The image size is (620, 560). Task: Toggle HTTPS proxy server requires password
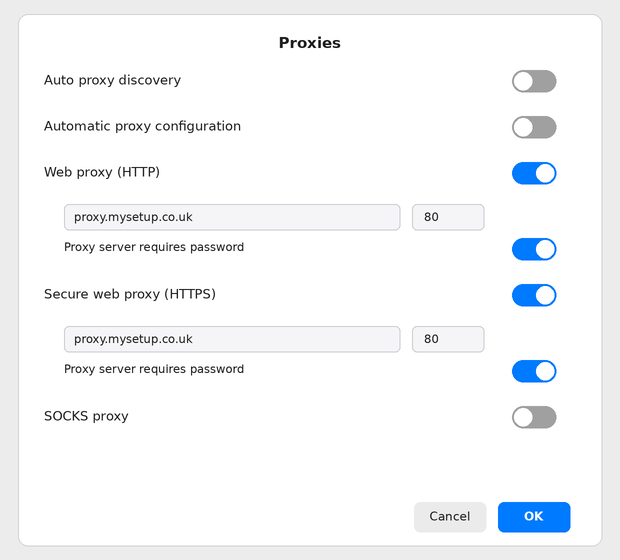tap(534, 371)
